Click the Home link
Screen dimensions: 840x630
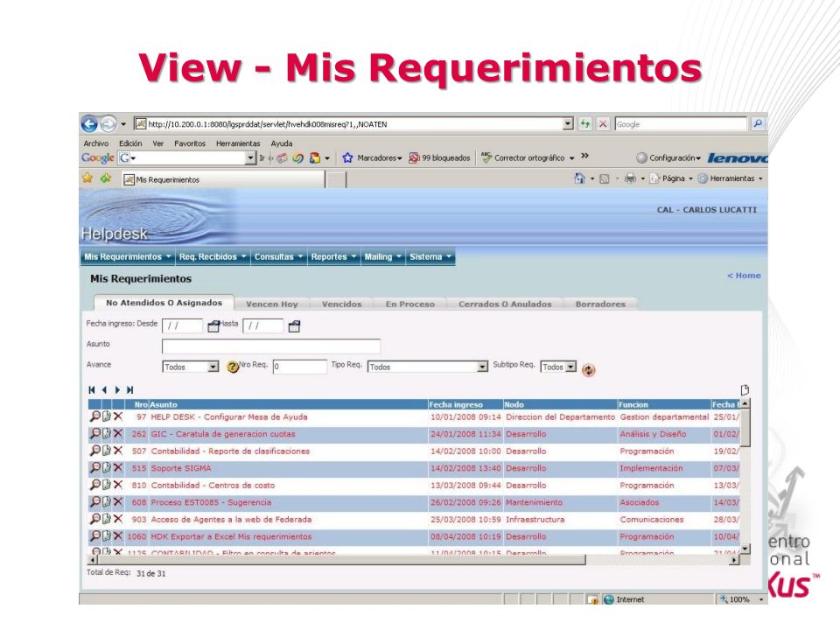(744, 276)
